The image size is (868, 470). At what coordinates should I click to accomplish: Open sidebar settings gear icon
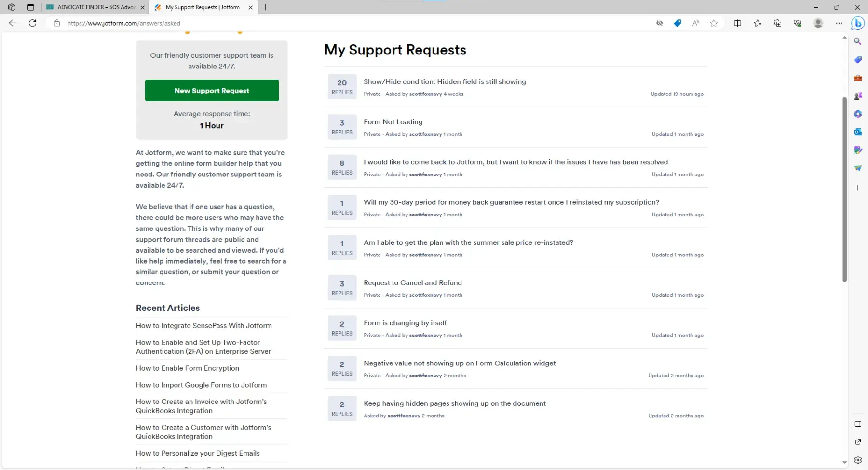(x=858, y=460)
